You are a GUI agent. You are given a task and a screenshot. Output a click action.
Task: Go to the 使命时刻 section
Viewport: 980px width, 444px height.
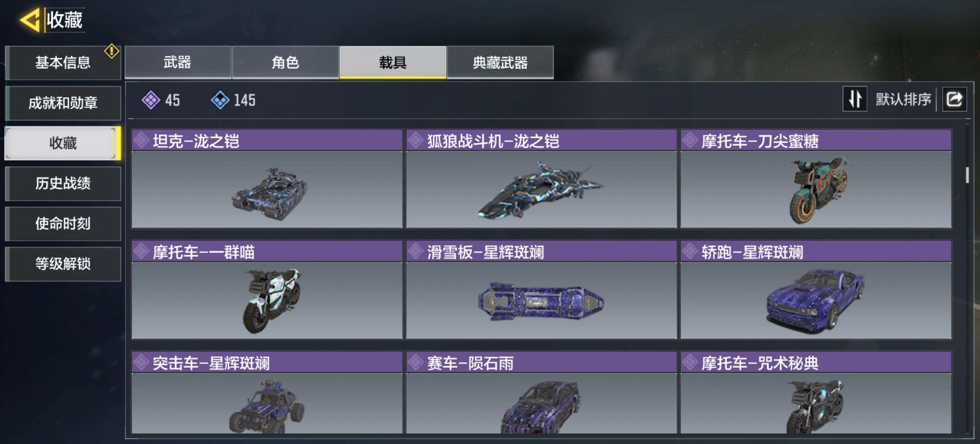click(63, 223)
